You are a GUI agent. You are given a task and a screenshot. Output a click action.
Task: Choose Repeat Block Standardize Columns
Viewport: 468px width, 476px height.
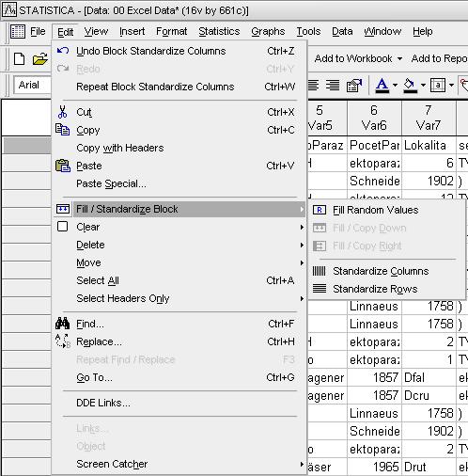[179, 87]
